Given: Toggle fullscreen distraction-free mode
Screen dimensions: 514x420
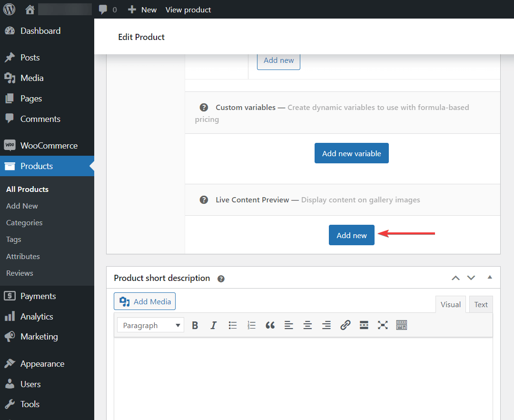Looking at the screenshot, I should tap(383, 325).
